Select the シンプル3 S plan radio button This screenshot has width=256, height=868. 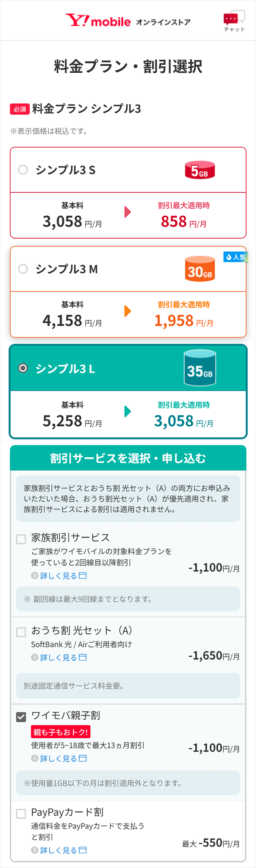(23, 170)
